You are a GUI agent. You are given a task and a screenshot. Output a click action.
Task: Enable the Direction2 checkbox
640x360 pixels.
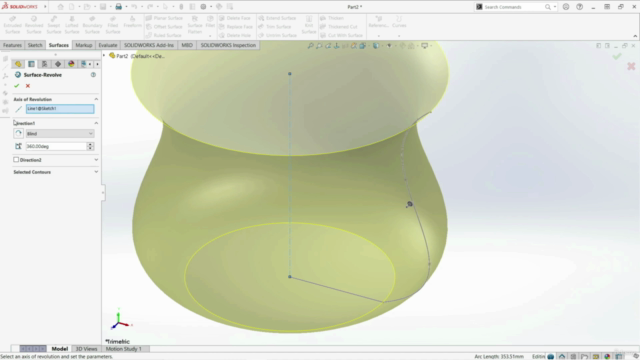click(16, 160)
